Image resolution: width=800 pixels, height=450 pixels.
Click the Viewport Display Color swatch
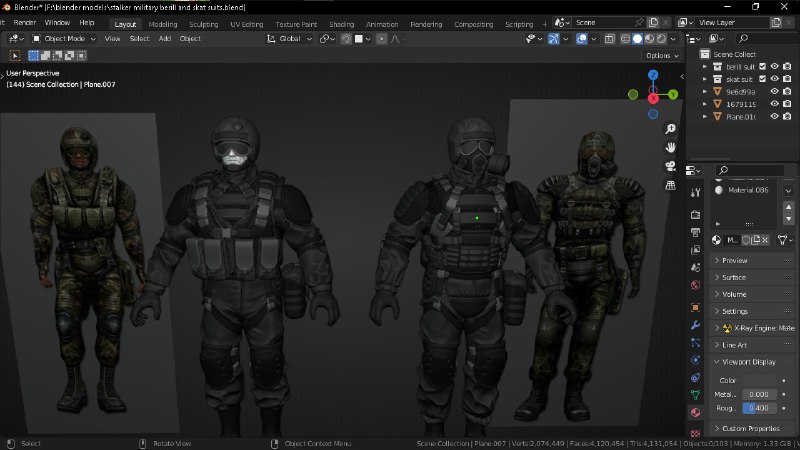pyautogui.click(x=759, y=381)
